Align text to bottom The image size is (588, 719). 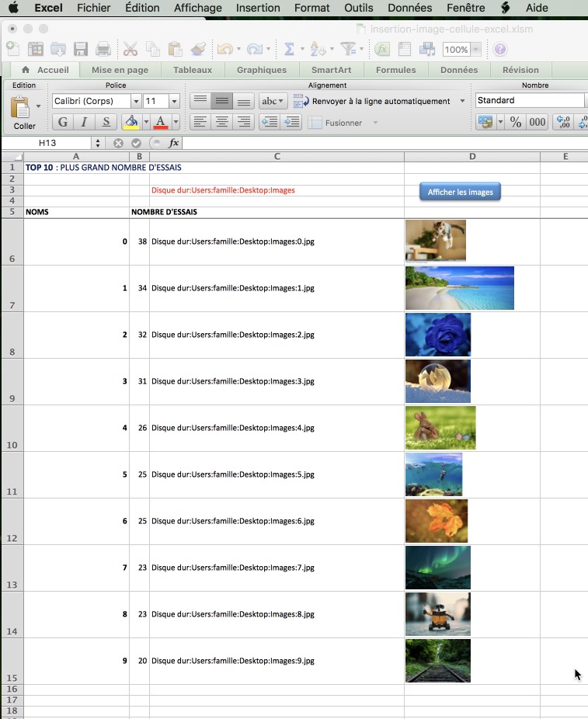244,101
